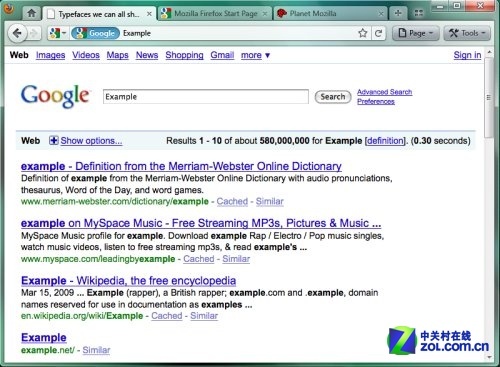Open the Page menu dropdown
500x367 pixels.
point(416,33)
